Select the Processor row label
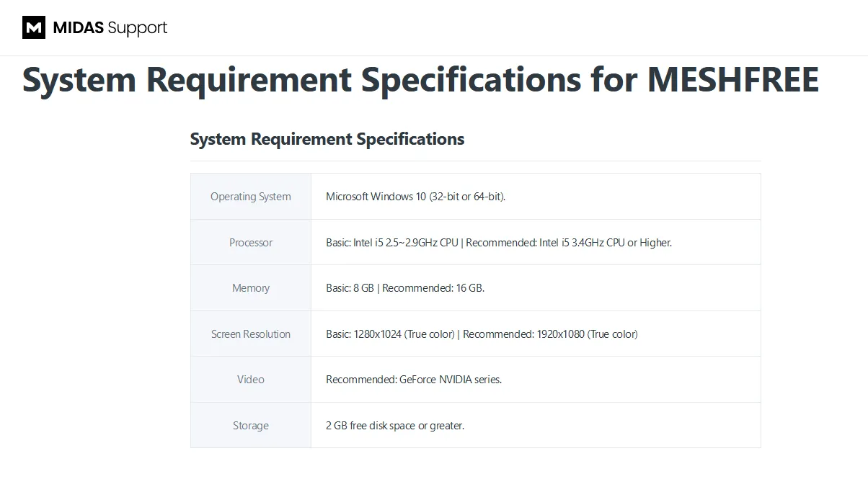The width and height of the screenshot is (868, 492). pos(251,243)
